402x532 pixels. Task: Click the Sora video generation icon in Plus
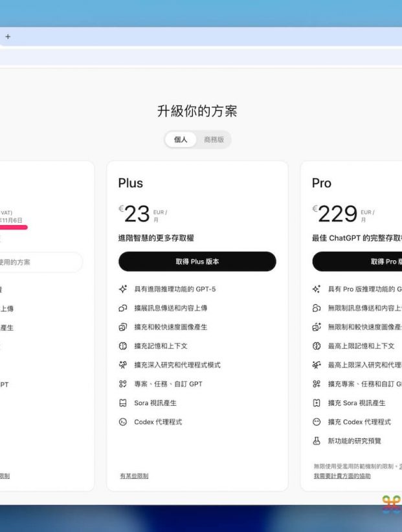123,403
